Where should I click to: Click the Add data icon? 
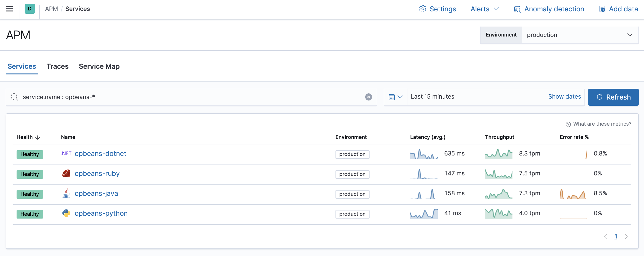602,9
